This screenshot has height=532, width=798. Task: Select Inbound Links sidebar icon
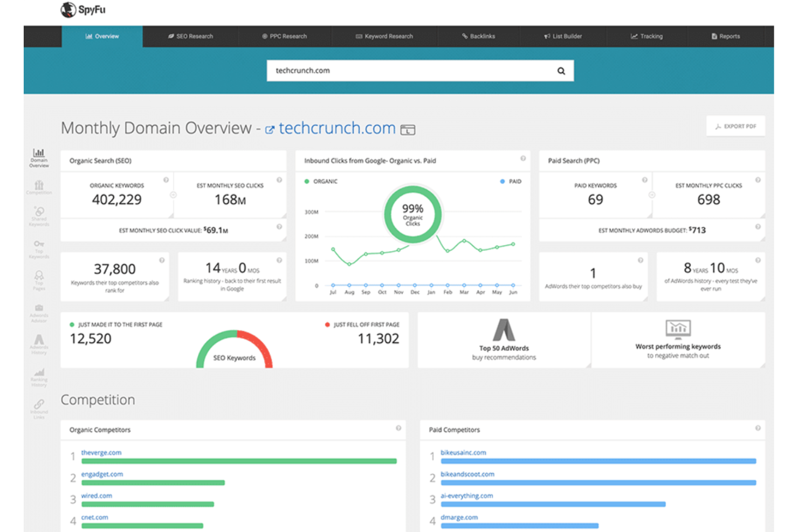pos(39,409)
